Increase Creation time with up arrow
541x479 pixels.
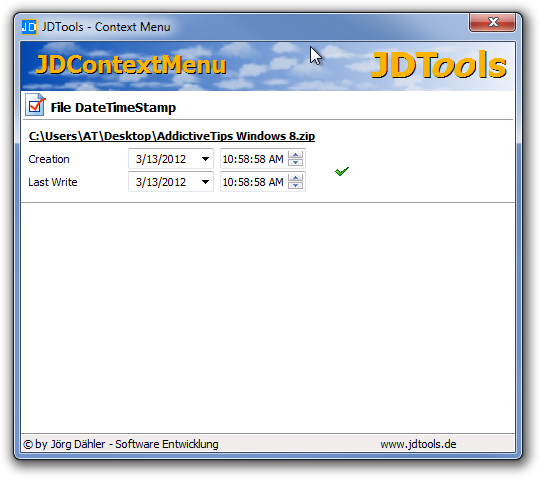(295, 155)
